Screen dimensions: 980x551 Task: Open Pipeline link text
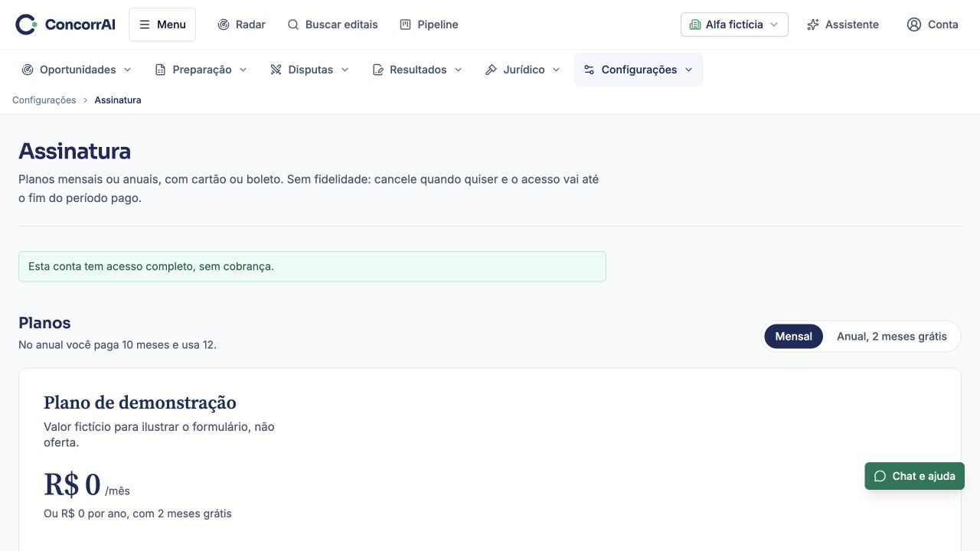tap(438, 24)
